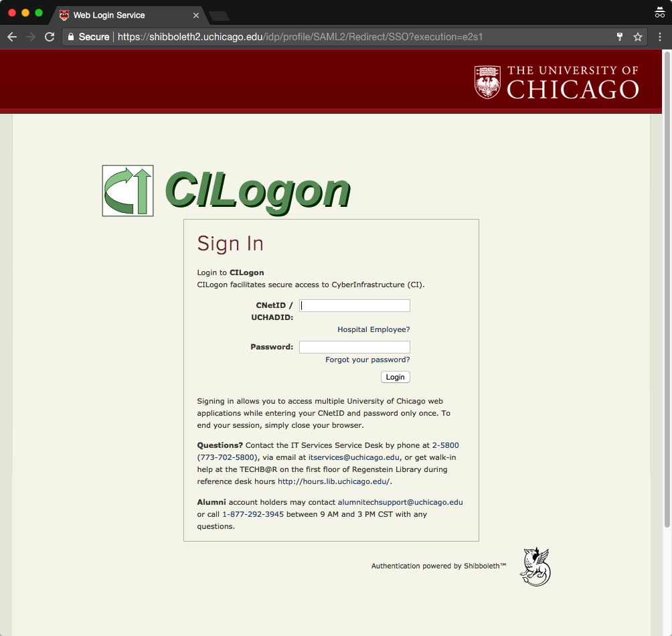672x636 pixels.
Task: Click the Shibboleth griffin logo
Action: coord(535,566)
